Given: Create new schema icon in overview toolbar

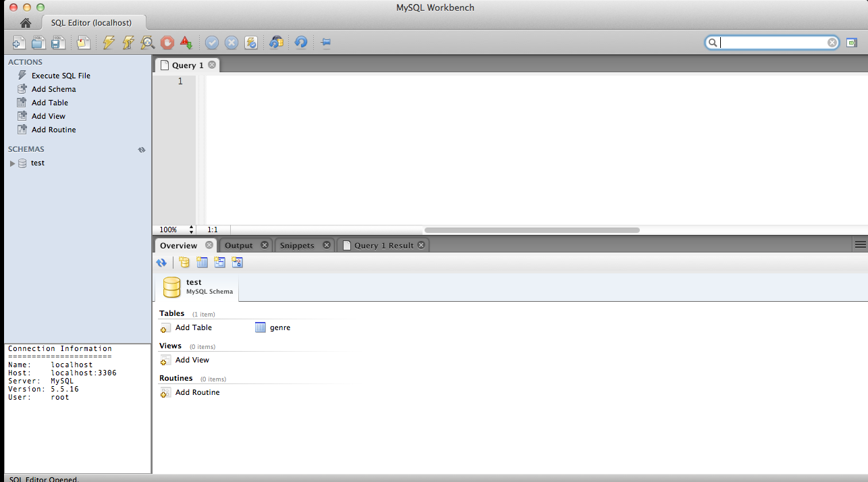Looking at the screenshot, I should tap(184, 263).
